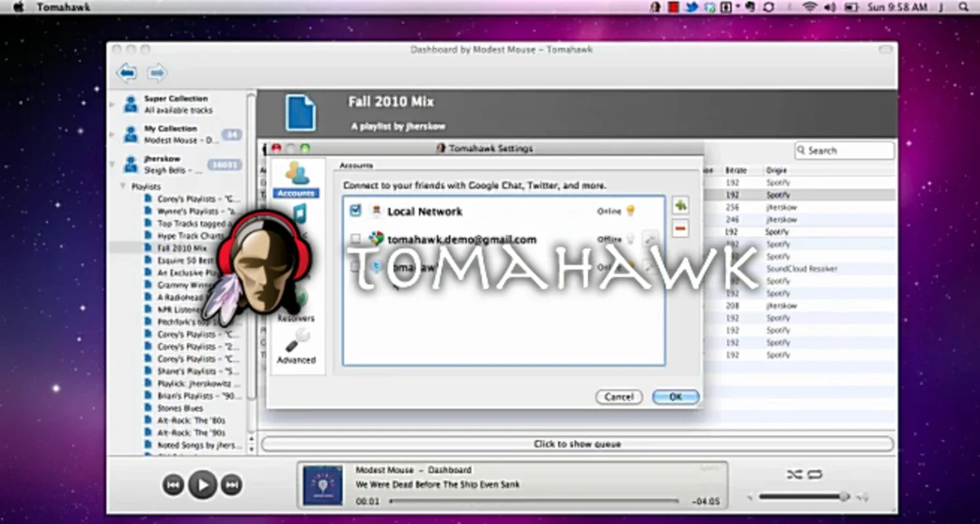Collapse the jherskow source triangle
Viewport: 980px width, 524px height.
pyautogui.click(x=113, y=164)
